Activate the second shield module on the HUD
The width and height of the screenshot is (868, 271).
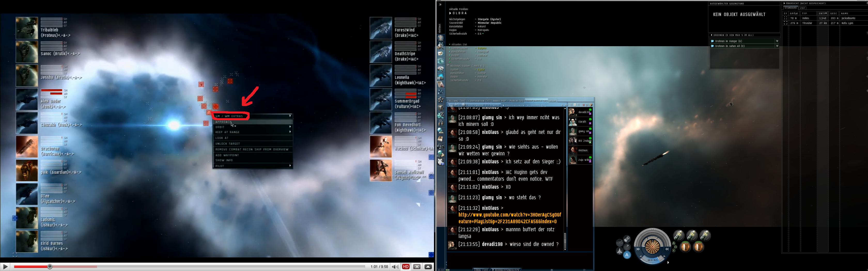pyautogui.click(x=698, y=247)
